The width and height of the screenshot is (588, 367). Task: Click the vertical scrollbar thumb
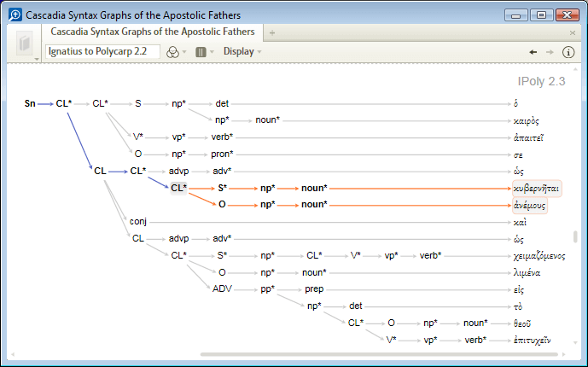pyautogui.click(x=575, y=237)
